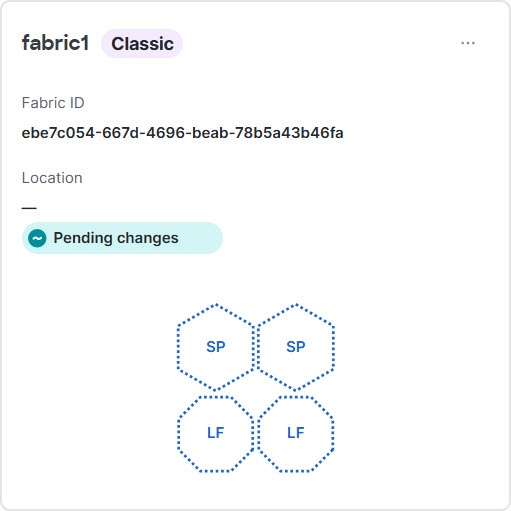Open the fabric1 card ellipsis menu
The height and width of the screenshot is (511, 511).
pyautogui.click(x=468, y=43)
